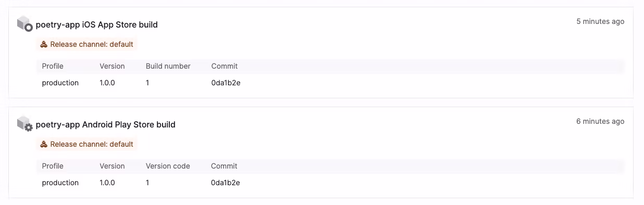This screenshot has width=644, height=205.
Task: Click release channel icon in iOS build
Action: 44,44
